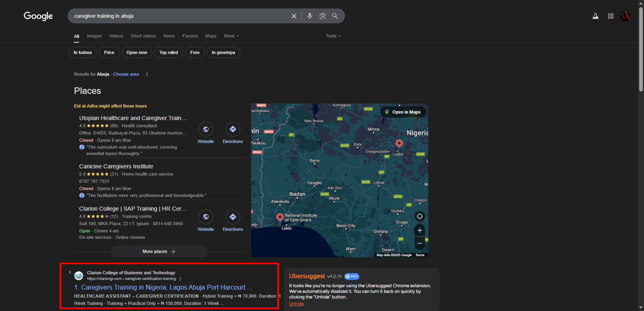Image resolution: width=644 pixels, height=311 pixels.
Task: Go to Google homepage logo
Action: coord(38,16)
